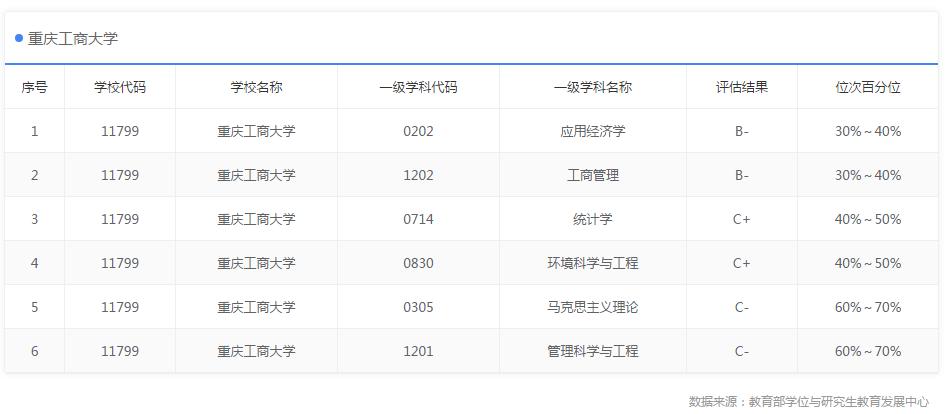Viewport: 948px width, 414px height.
Task: Click serial number 3 in 统计学 row
Action: point(34,219)
